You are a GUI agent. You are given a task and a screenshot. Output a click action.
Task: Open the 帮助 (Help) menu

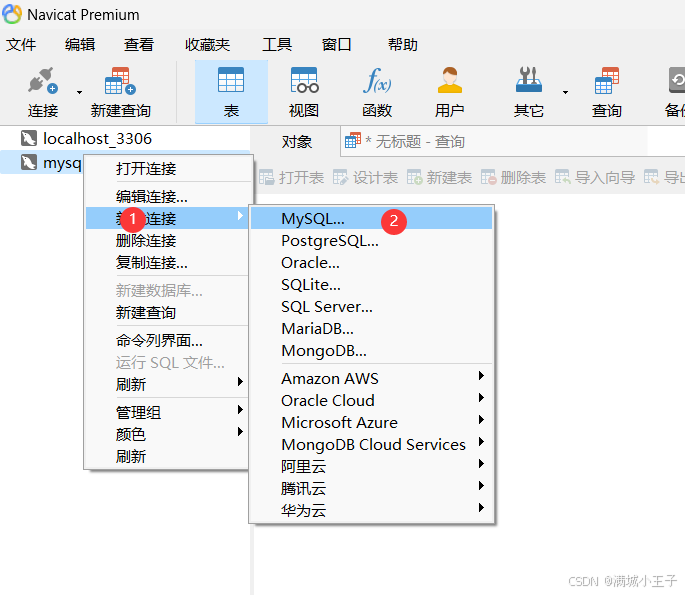click(x=403, y=45)
